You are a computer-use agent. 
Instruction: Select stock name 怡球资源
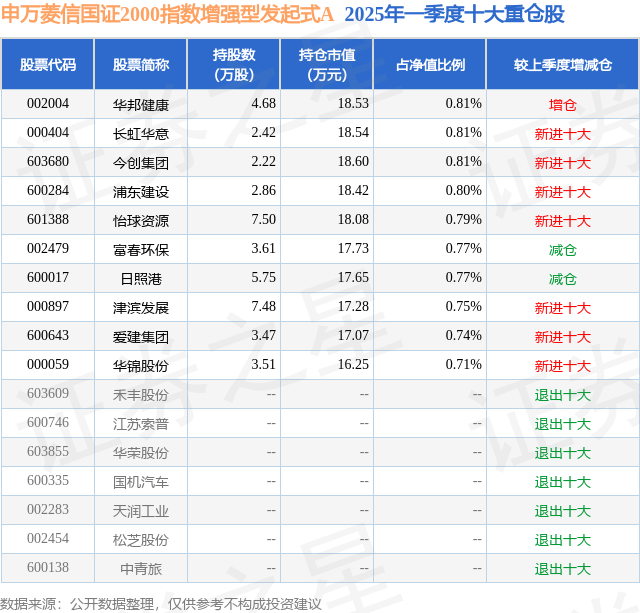141,221
